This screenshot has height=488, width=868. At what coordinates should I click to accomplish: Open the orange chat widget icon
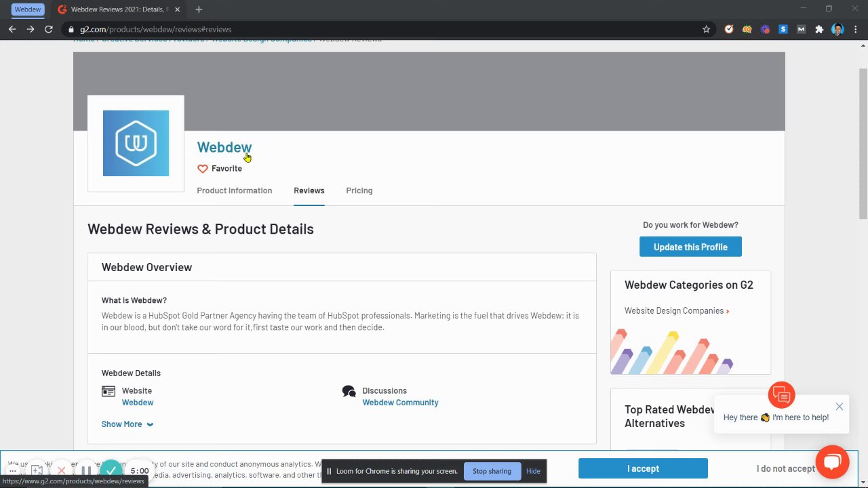coord(781,394)
